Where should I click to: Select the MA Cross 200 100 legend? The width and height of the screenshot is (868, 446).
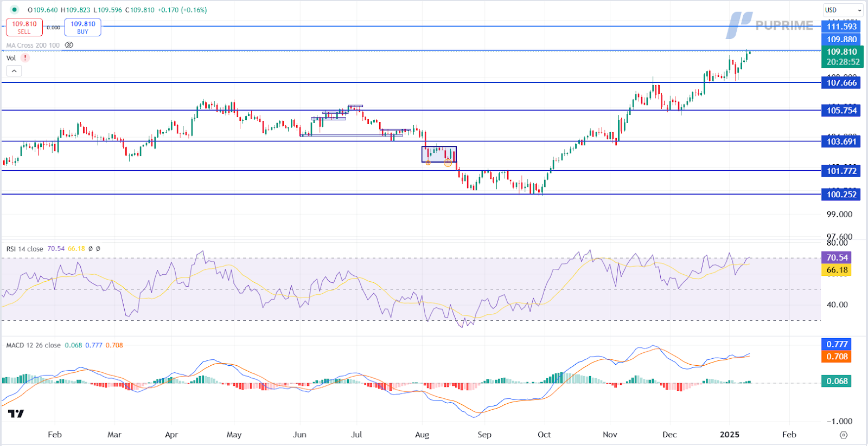coord(33,45)
